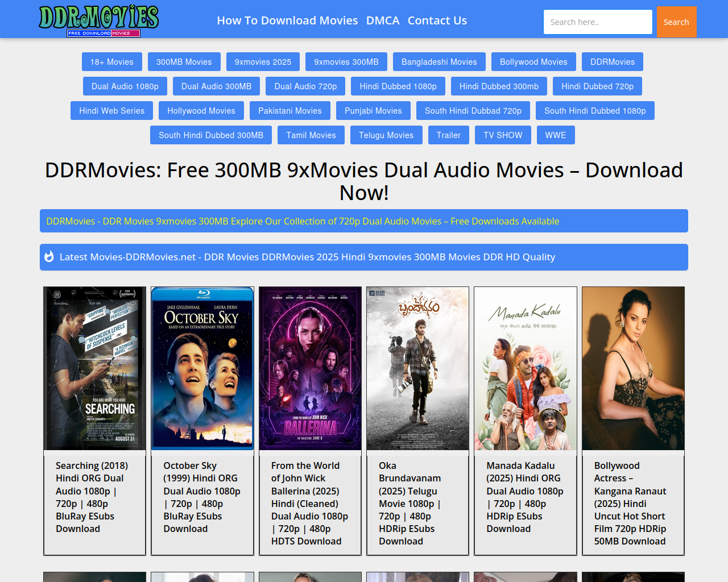The width and height of the screenshot is (728, 582).
Task: Open the Ballerina poster thumbnail
Action: pos(310,369)
